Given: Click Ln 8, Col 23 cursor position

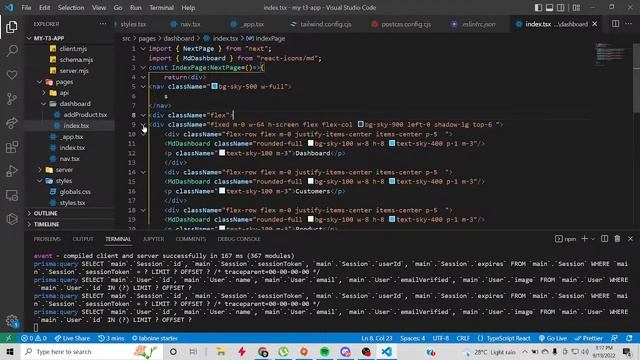Looking at the screenshot, I should [x=376, y=338].
